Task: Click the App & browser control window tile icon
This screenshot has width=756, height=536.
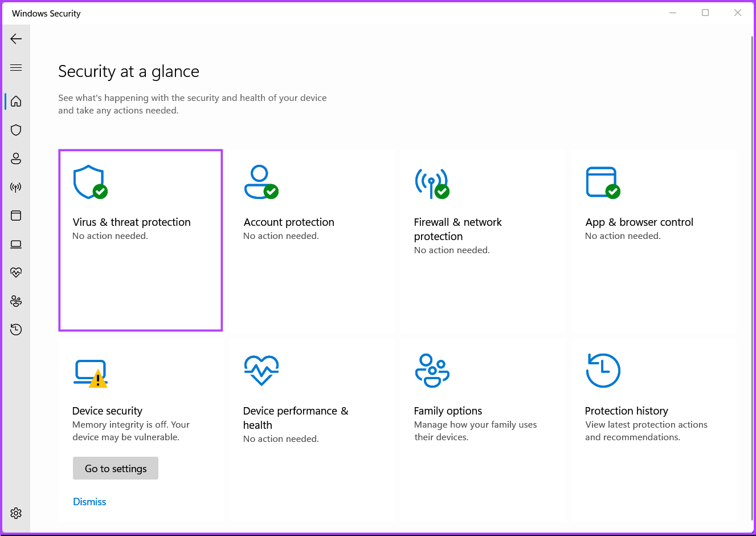Action: pyautogui.click(x=603, y=182)
